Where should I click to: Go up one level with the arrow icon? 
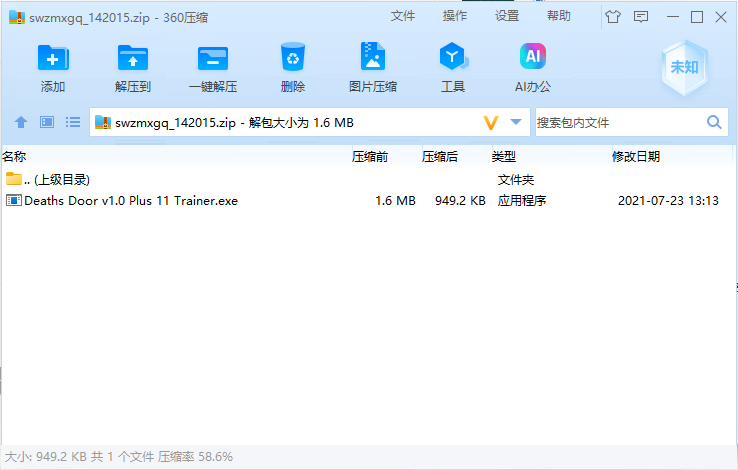[x=21, y=122]
